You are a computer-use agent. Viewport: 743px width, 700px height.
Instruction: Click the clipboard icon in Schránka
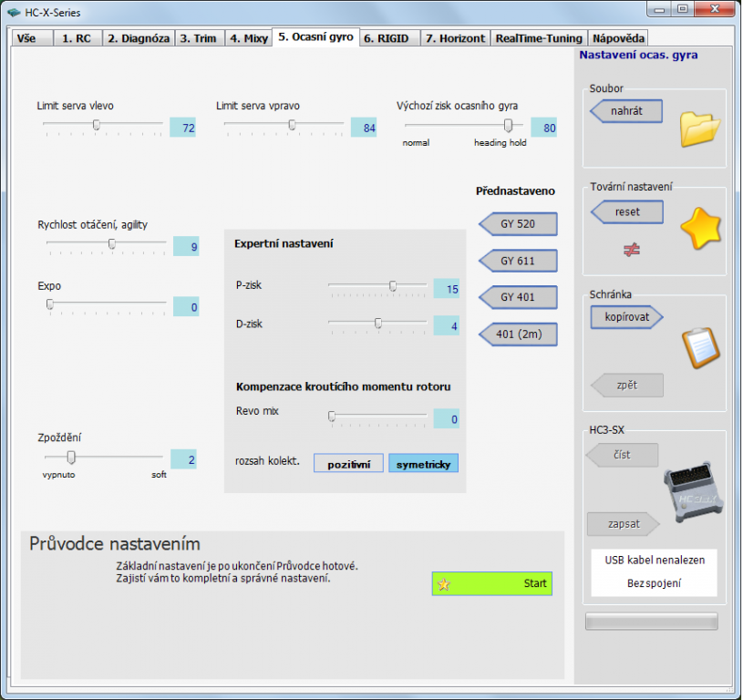[700, 347]
